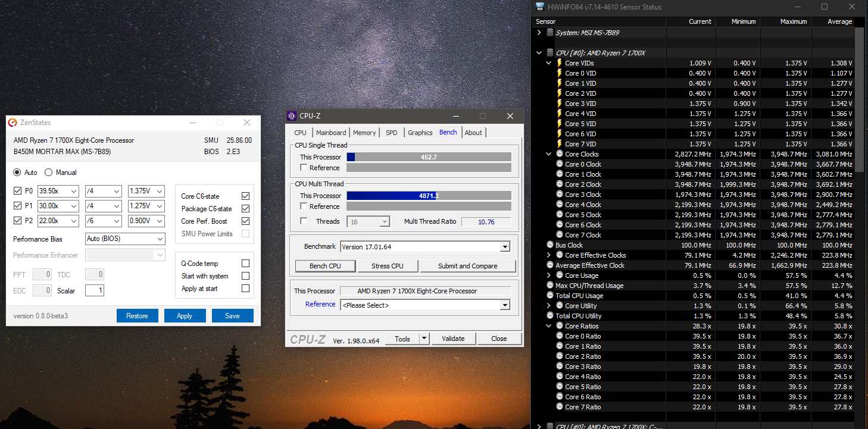Open the P2 divider /6 dropdown

pos(103,221)
